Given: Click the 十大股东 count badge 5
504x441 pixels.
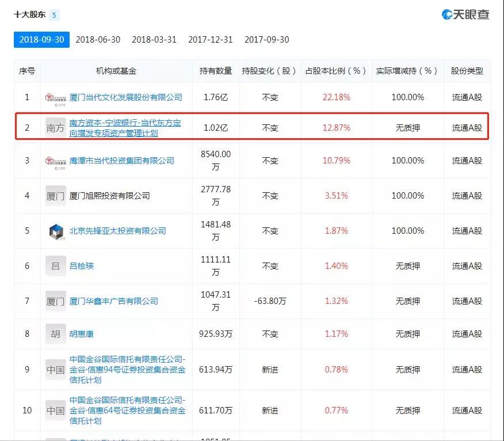Looking at the screenshot, I should click(x=54, y=15).
